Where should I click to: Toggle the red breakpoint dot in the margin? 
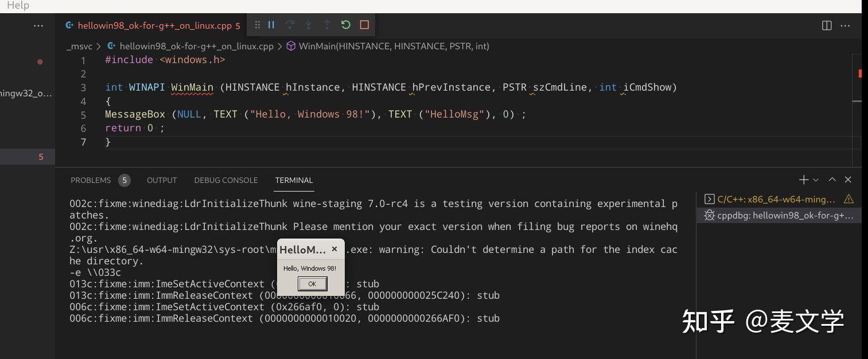[40, 61]
